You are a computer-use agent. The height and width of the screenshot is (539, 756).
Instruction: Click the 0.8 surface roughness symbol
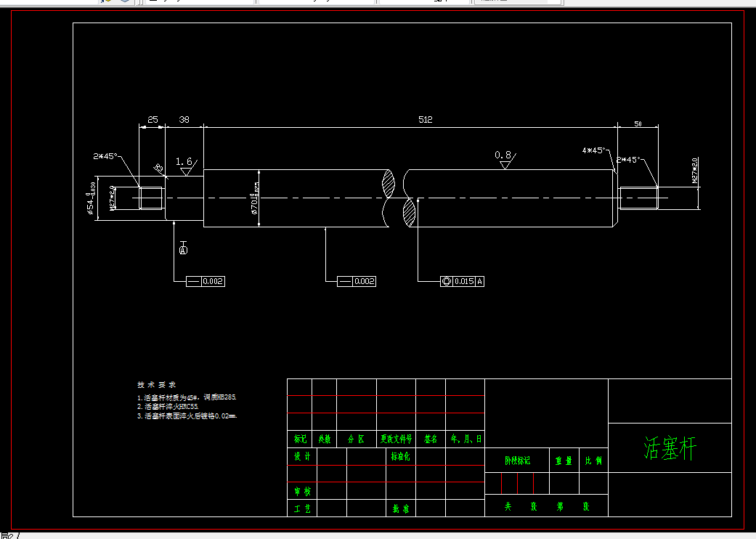505,160
